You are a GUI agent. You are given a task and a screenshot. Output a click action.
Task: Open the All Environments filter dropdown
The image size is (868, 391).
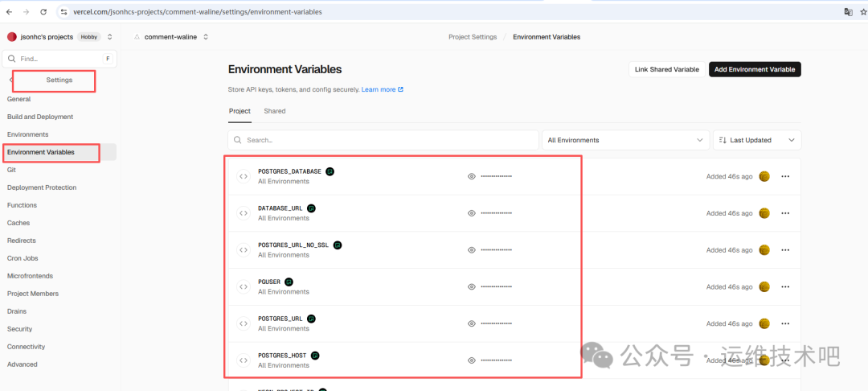(x=625, y=140)
